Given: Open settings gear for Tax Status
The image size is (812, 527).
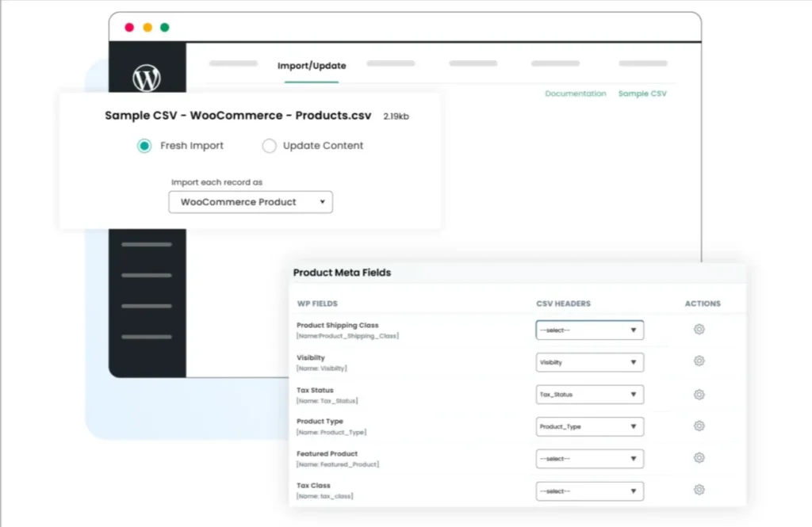Looking at the screenshot, I should (699, 394).
